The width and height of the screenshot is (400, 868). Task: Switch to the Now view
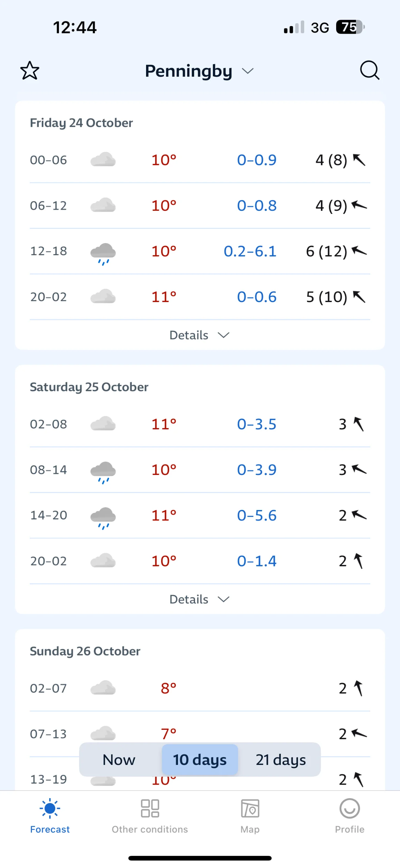(x=119, y=760)
